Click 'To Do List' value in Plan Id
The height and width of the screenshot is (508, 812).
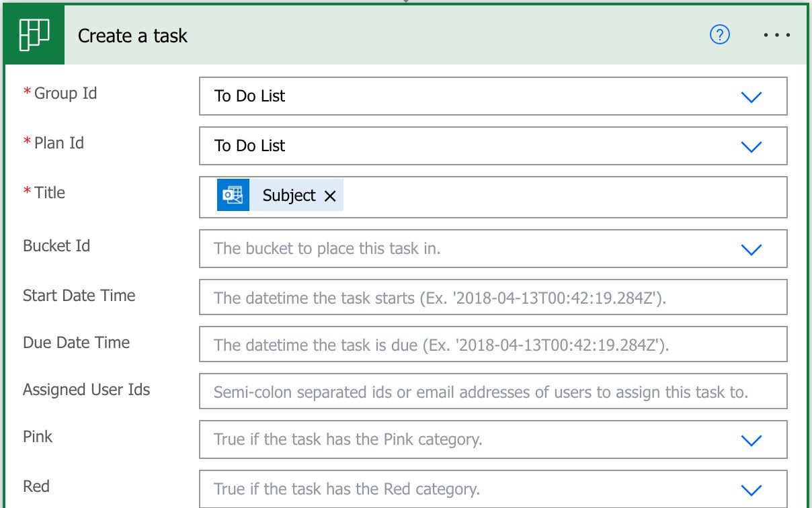coord(249,146)
